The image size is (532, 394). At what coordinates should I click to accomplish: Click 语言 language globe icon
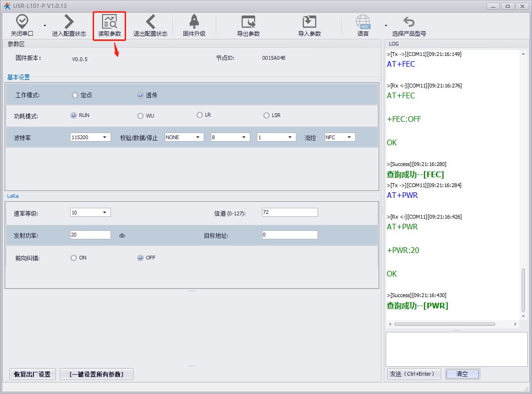[x=363, y=22]
